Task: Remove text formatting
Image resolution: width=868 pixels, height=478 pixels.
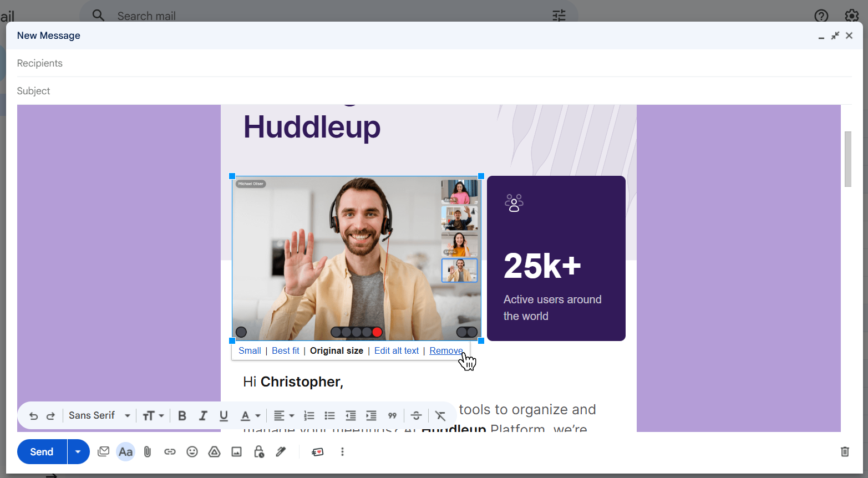Action: (440, 416)
